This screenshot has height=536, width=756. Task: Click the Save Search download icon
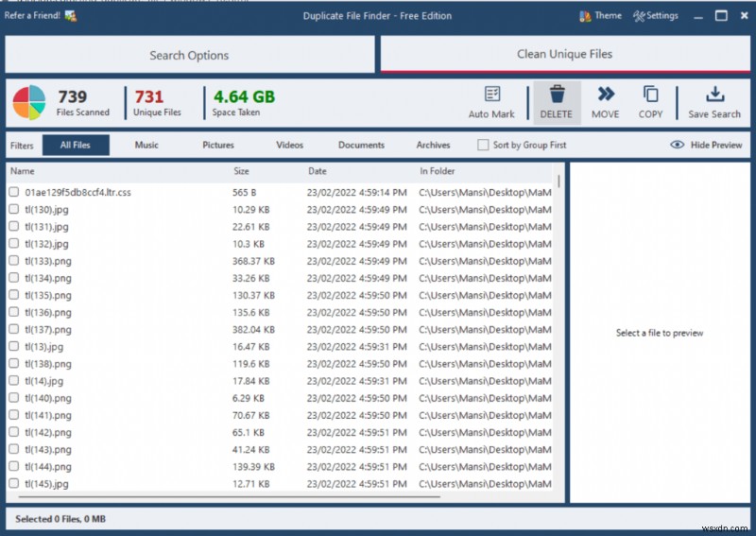coord(714,95)
